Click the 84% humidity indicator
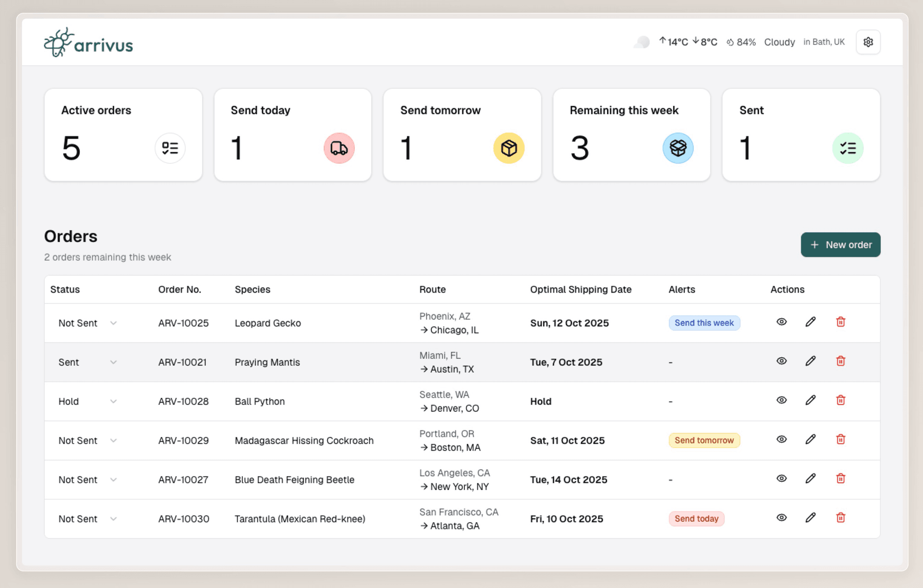Viewport: 923px width, 588px height. [741, 42]
